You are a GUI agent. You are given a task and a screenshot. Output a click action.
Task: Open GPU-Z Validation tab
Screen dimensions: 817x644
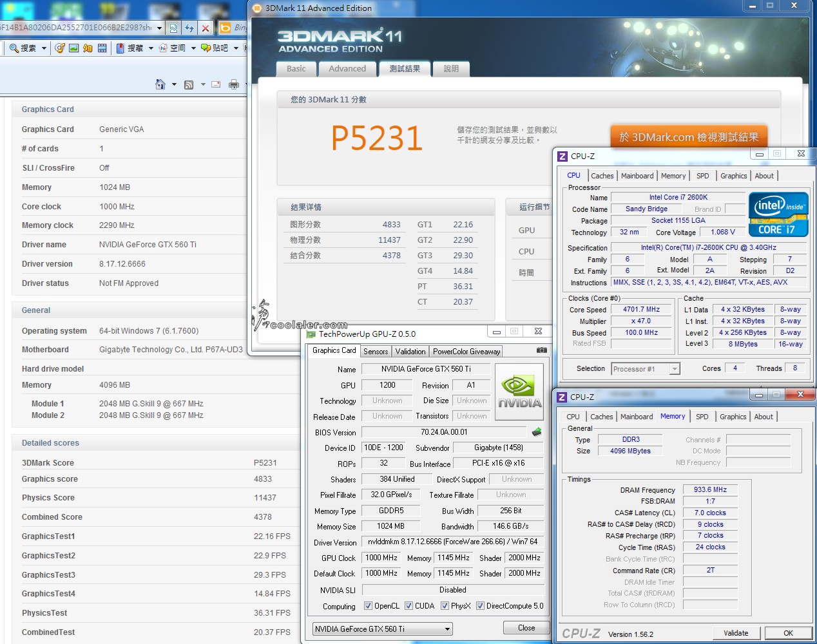coord(410,352)
